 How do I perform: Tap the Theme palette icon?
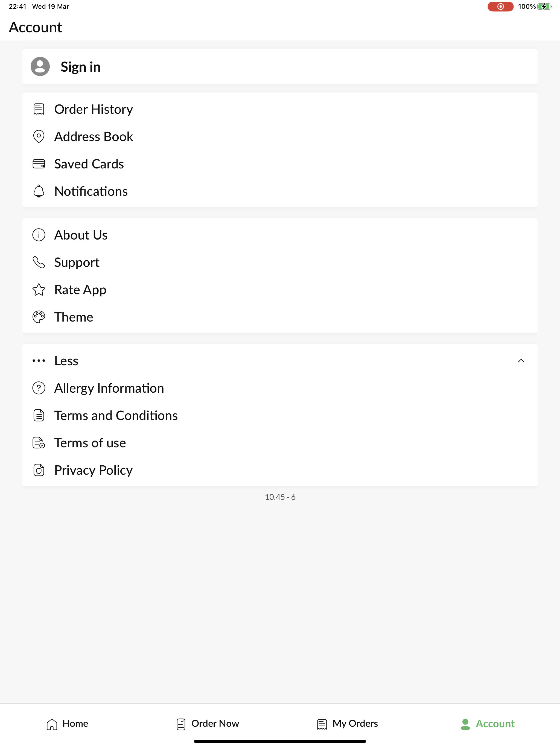coord(39,317)
